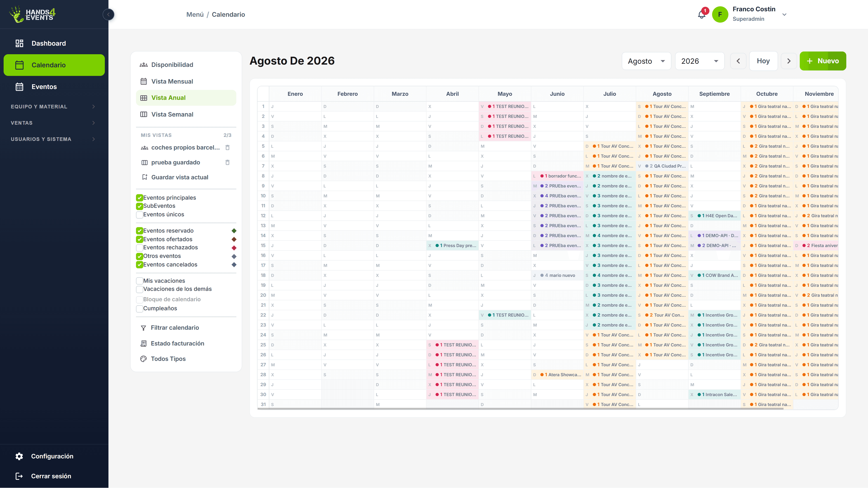Go to previous month arrow

click(x=738, y=61)
